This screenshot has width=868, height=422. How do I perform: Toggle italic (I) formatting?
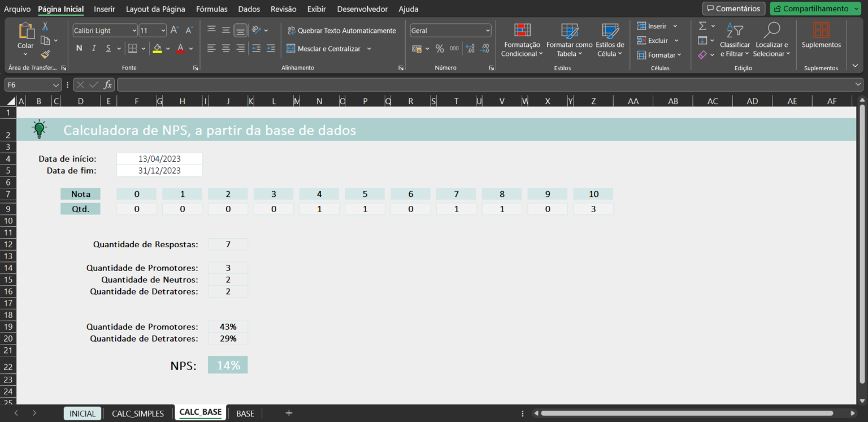93,48
